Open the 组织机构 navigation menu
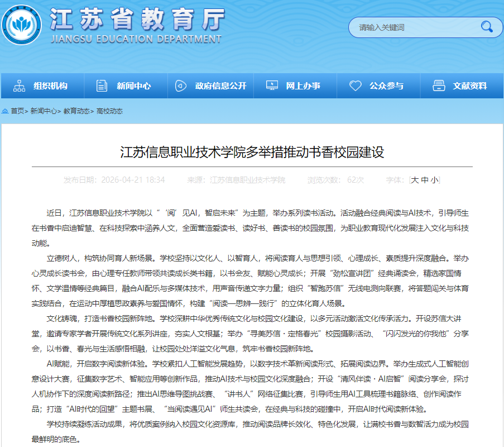Image resolution: width=504 pixels, height=447 pixels. 50,85
